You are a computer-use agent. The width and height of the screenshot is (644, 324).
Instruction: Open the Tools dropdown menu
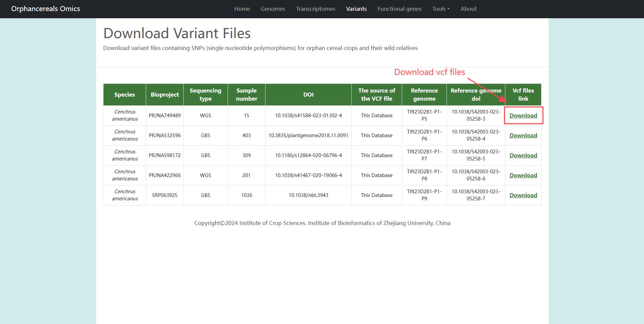(441, 9)
